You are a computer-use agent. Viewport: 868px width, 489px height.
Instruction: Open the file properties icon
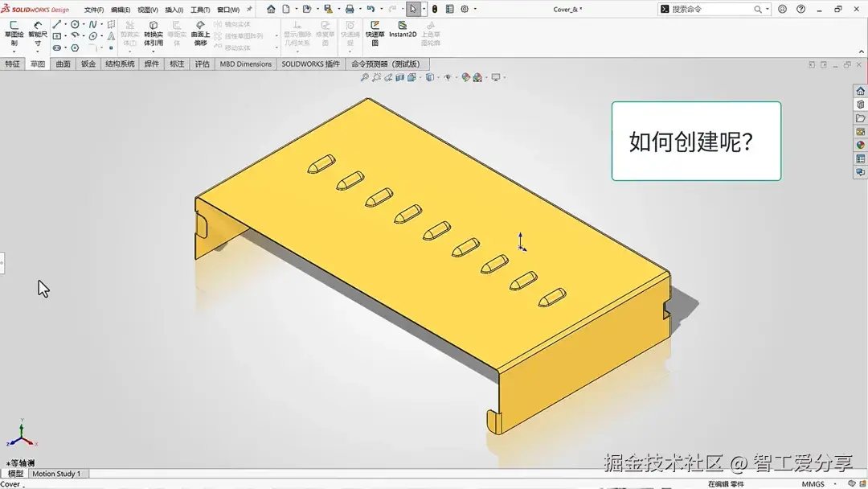(x=449, y=9)
